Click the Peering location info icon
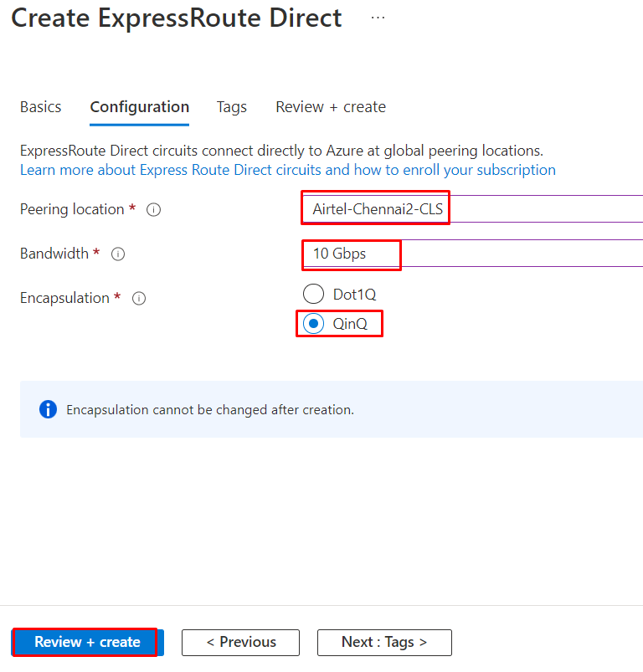Viewport: 643px width, 672px height. pos(153,210)
